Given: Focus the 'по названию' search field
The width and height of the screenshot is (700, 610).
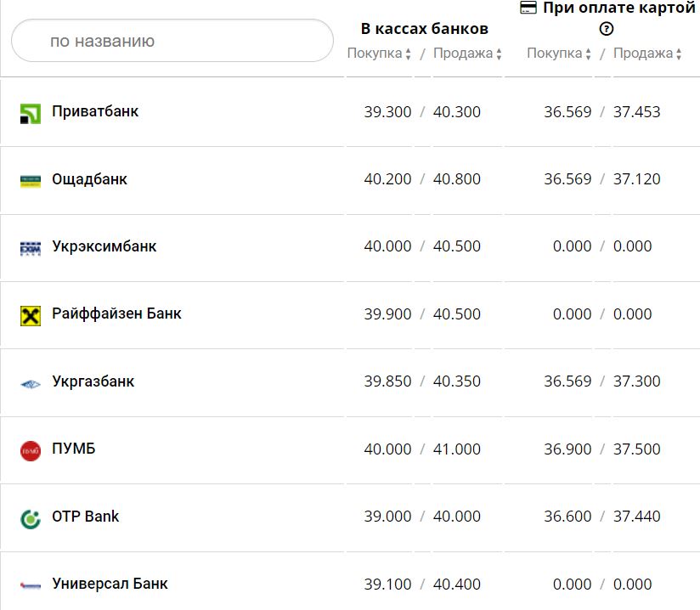Looking at the screenshot, I should 172,41.
